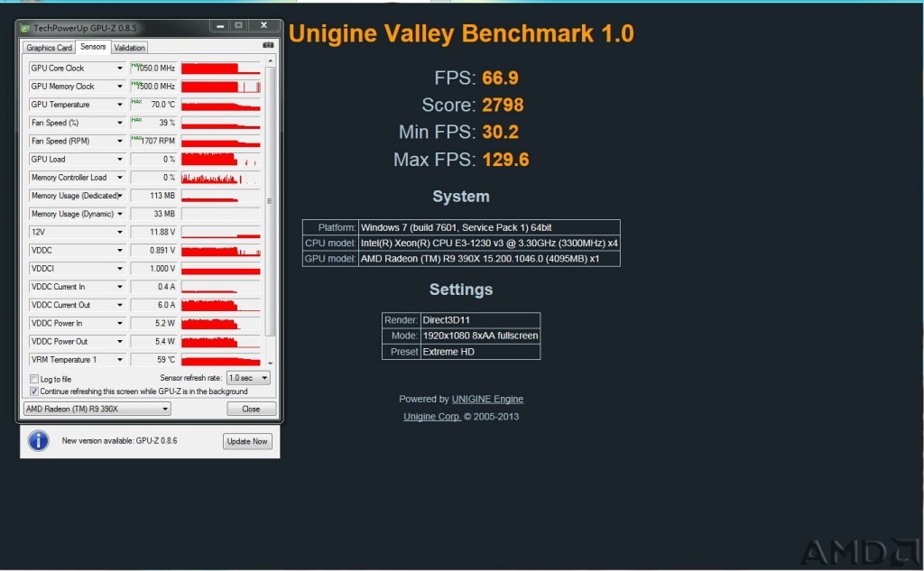Click the sensor list scrollbar down arrow
924x571 pixels.
tap(271, 363)
